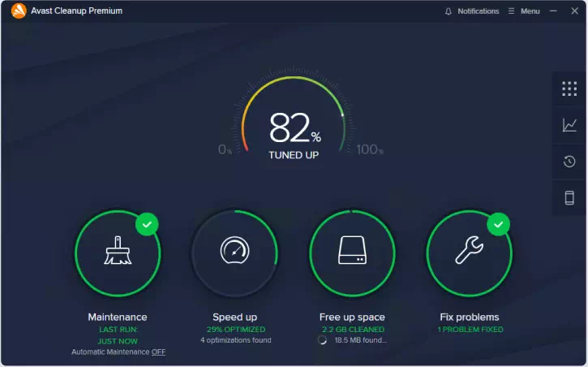Click the Avast logo in the title bar
588x367 pixels.
[19, 11]
